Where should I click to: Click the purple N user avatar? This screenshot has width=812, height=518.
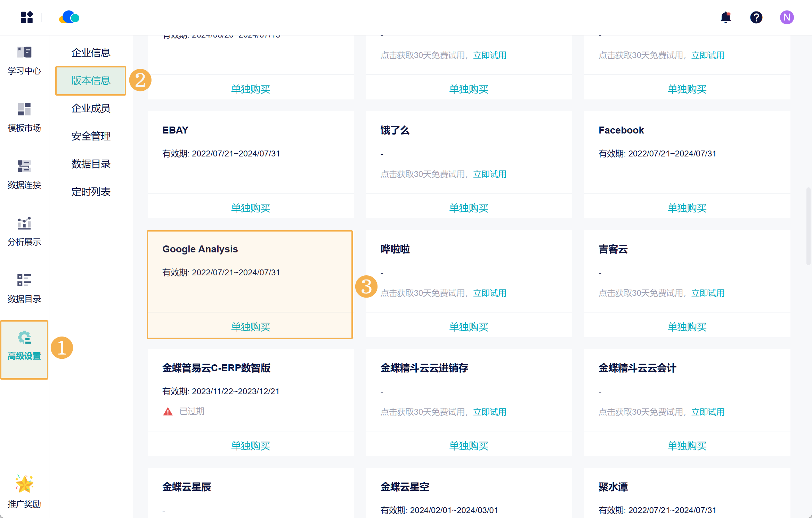pyautogui.click(x=787, y=17)
